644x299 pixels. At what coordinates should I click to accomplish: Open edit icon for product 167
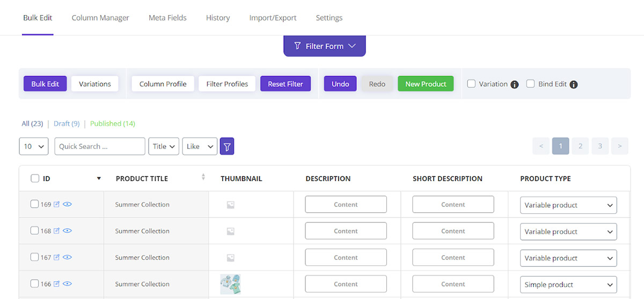point(56,257)
